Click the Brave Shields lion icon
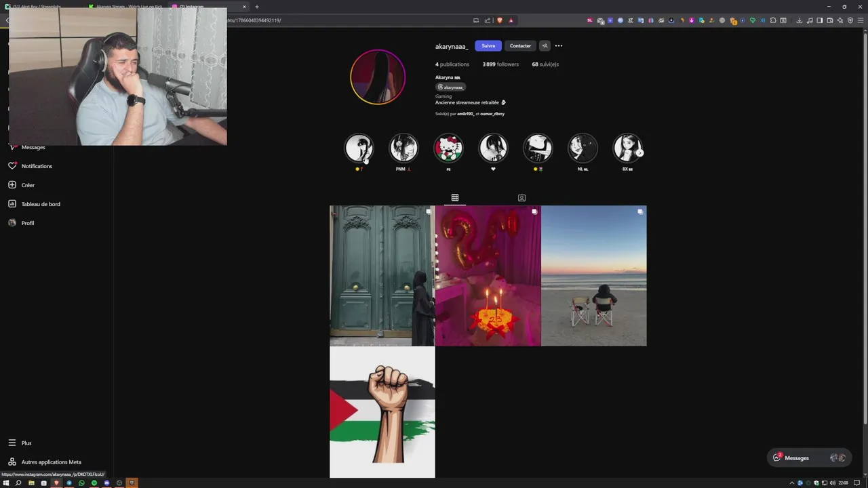 [x=500, y=20]
